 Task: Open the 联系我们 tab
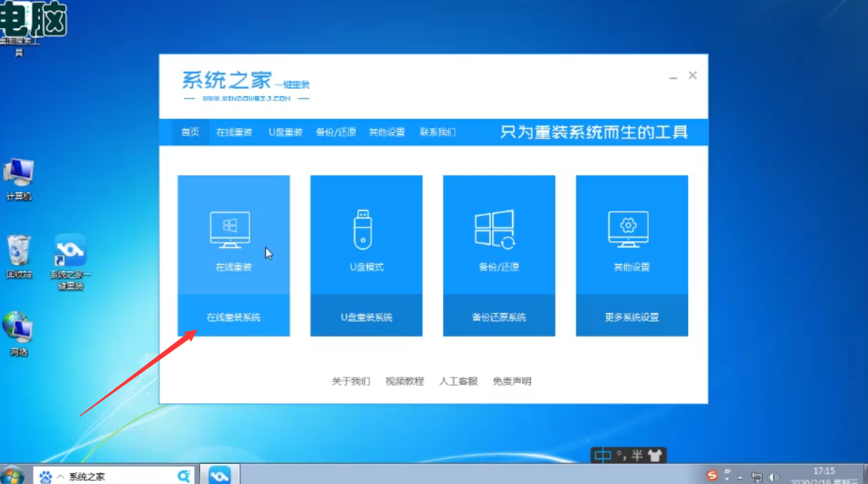pos(437,132)
